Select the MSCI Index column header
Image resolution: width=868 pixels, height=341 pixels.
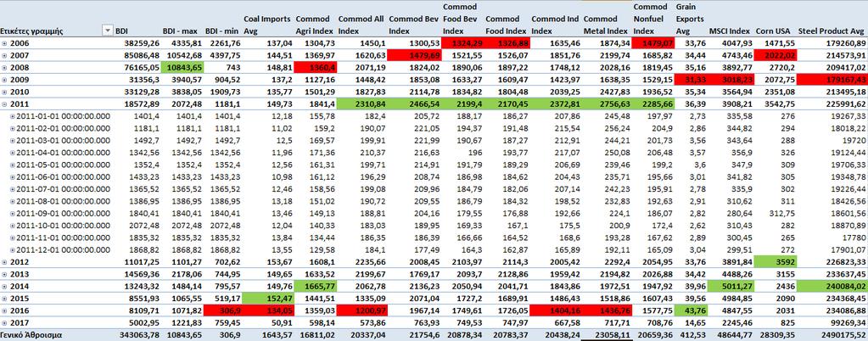pyautogui.click(x=729, y=31)
